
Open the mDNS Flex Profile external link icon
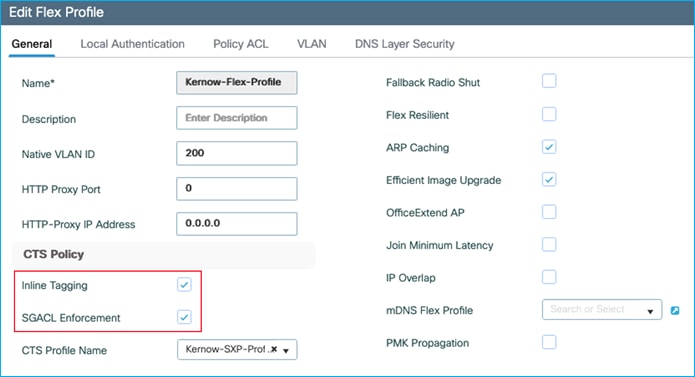(x=675, y=311)
